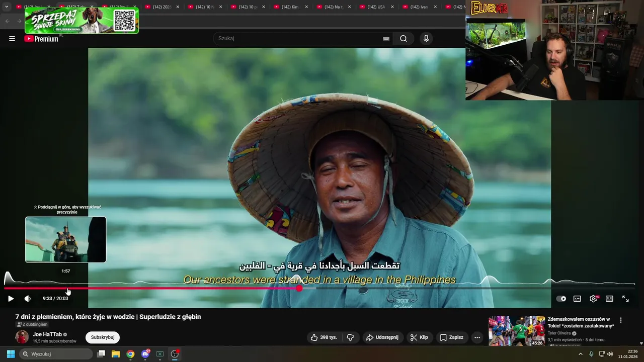The image size is (644, 362).
Task: Click the Udostępnij share button
Action: [x=382, y=337]
